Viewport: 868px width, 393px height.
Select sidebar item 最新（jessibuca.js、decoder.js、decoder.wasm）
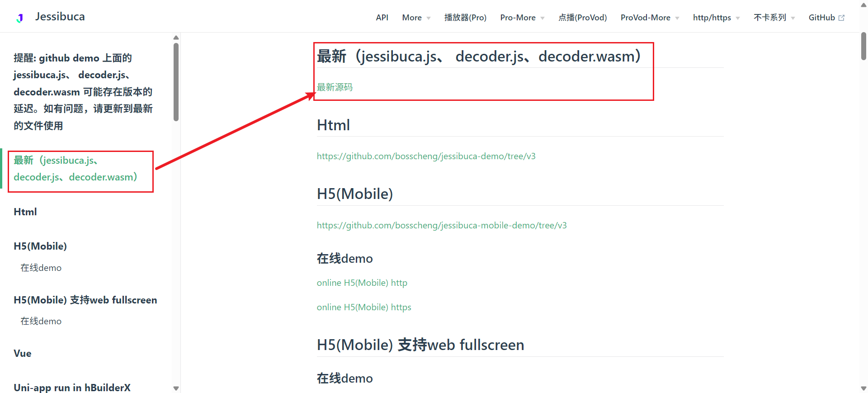click(75, 169)
